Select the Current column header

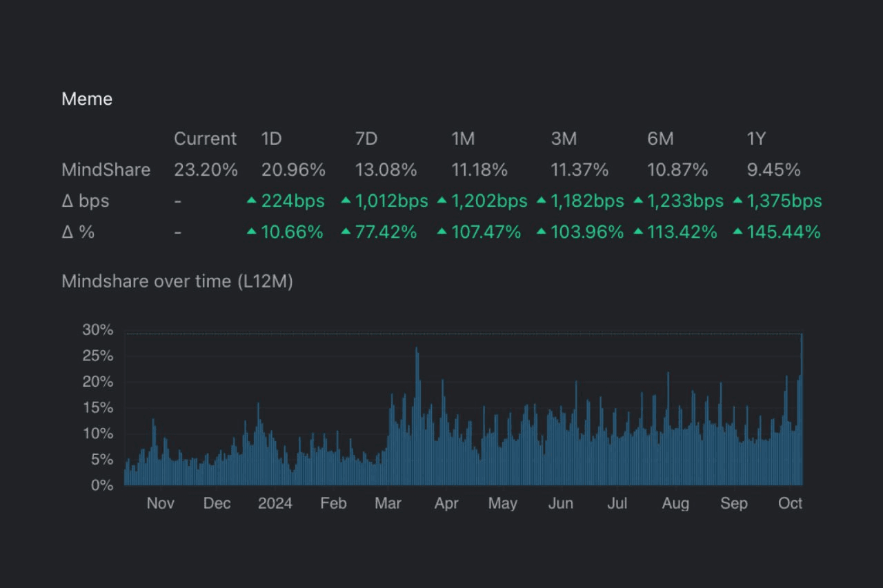coord(205,139)
